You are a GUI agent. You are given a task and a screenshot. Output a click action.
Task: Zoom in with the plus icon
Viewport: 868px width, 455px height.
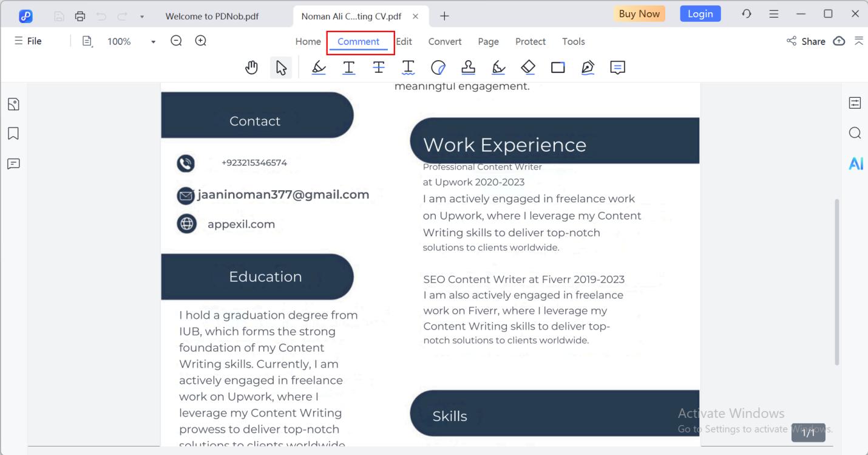[200, 41]
